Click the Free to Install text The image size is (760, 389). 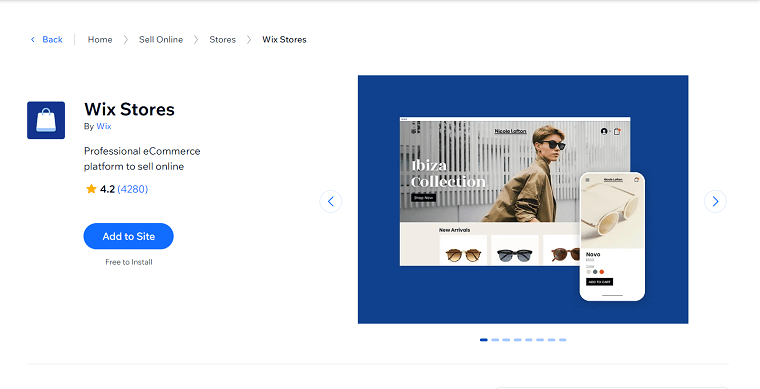coord(129,262)
